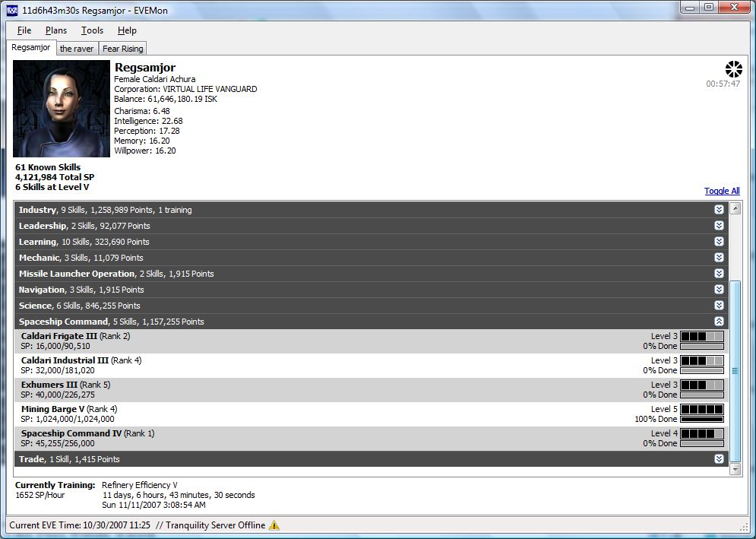Open the Tools menu

point(92,30)
